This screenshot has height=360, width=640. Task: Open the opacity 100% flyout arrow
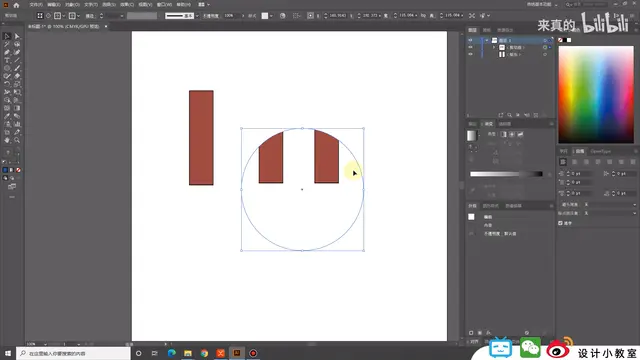click(243, 16)
